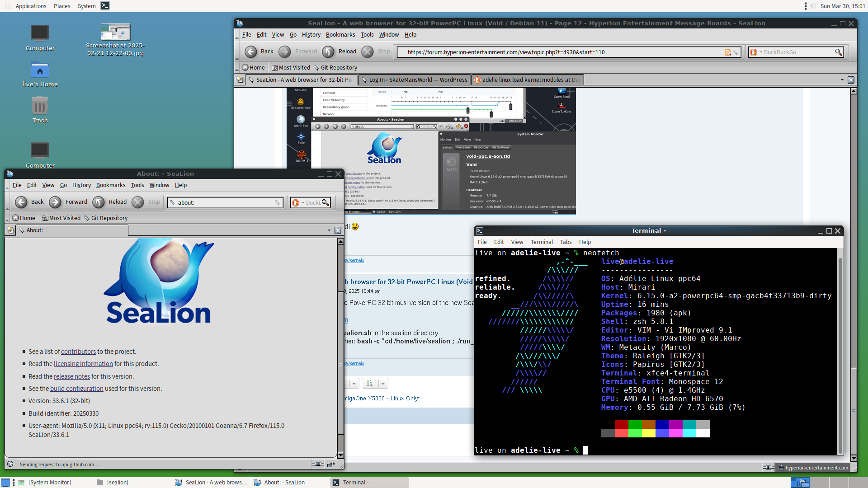Open the Trash desktop icon
Screen dimensions: 868x488
pos(40,111)
